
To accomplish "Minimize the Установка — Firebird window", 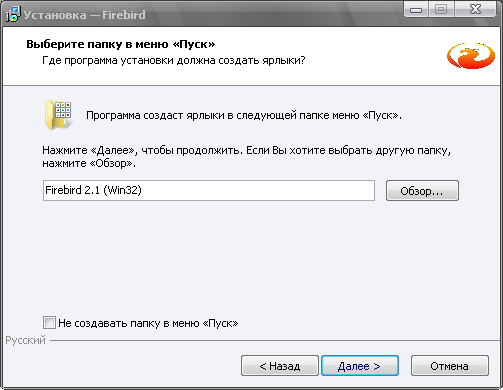I will (x=416, y=9).
